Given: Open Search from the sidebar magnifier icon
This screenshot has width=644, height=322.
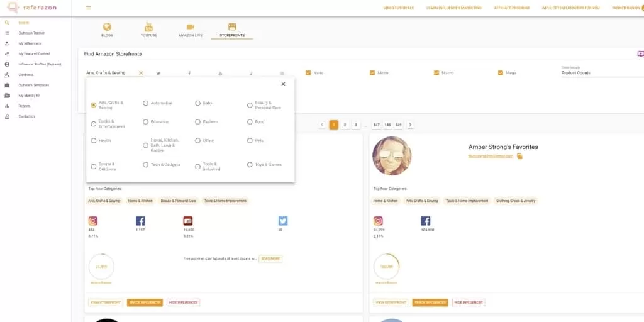Looking at the screenshot, I should [7, 23].
